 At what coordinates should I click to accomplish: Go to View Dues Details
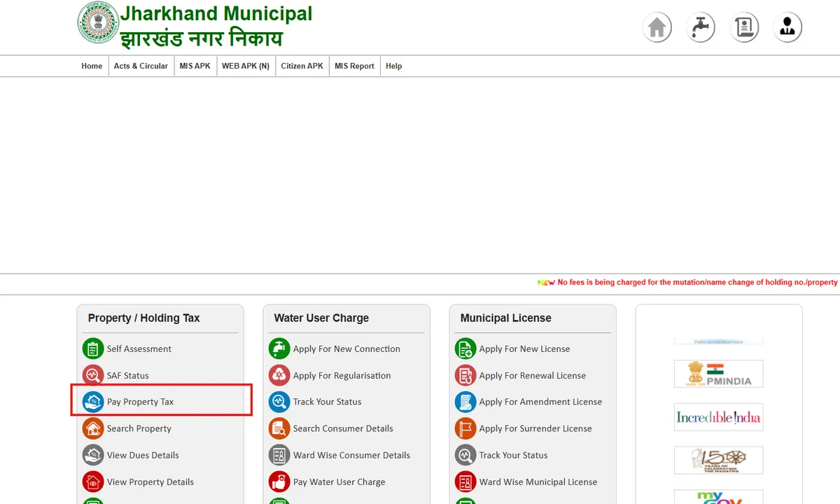143,455
